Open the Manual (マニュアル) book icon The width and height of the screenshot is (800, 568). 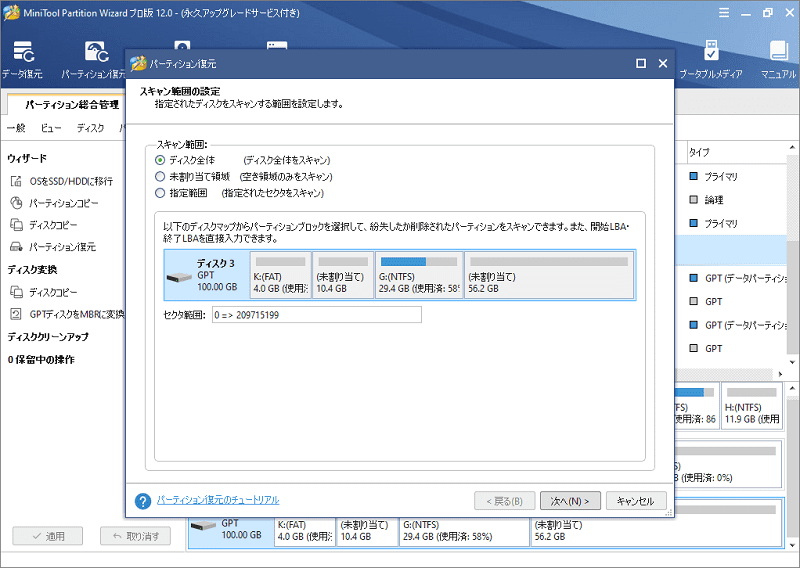779,51
